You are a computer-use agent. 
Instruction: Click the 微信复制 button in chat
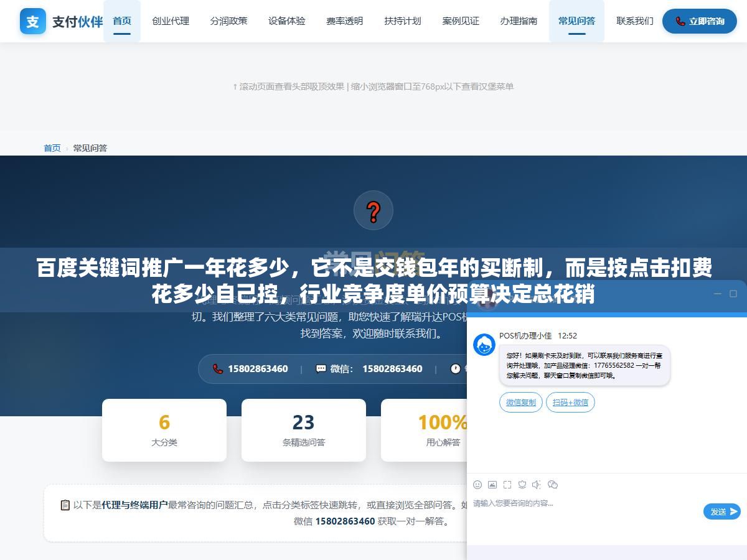[x=521, y=403]
